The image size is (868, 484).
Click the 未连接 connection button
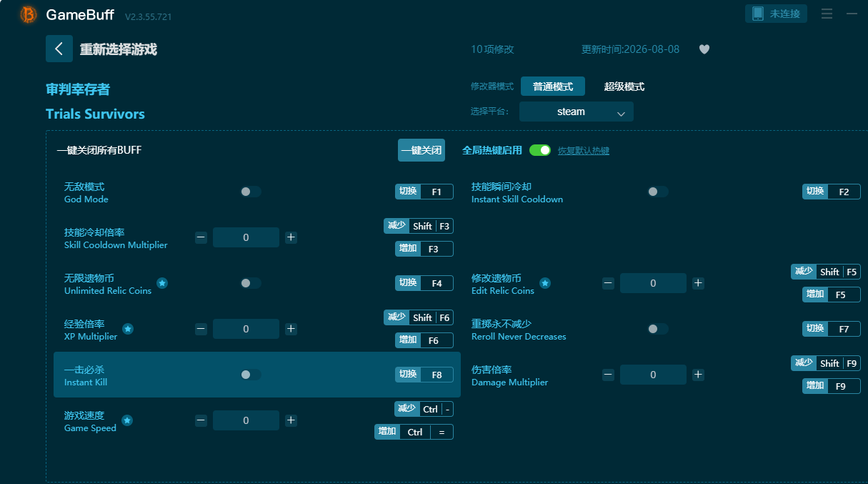pos(776,14)
